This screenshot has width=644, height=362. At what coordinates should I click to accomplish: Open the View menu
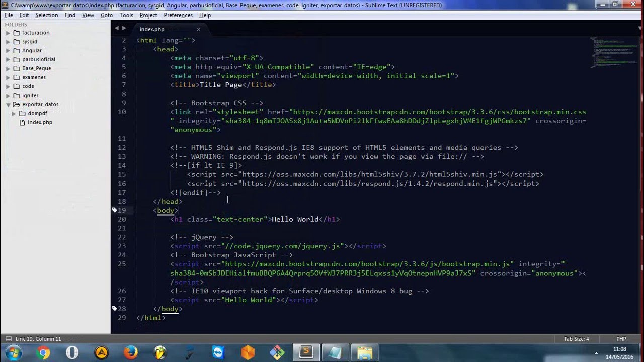tap(88, 15)
